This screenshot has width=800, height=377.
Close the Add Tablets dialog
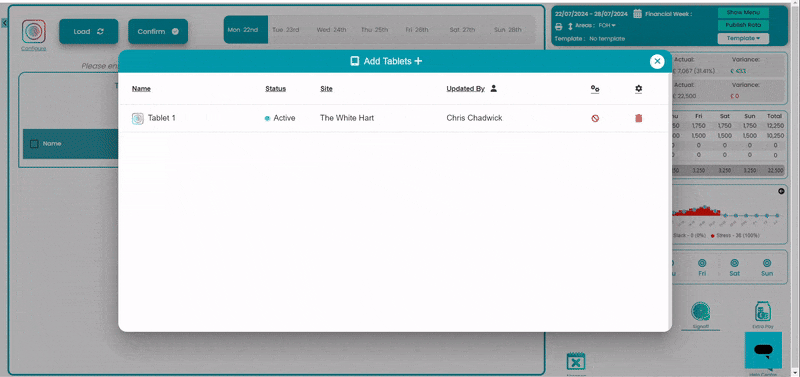coord(657,61)
